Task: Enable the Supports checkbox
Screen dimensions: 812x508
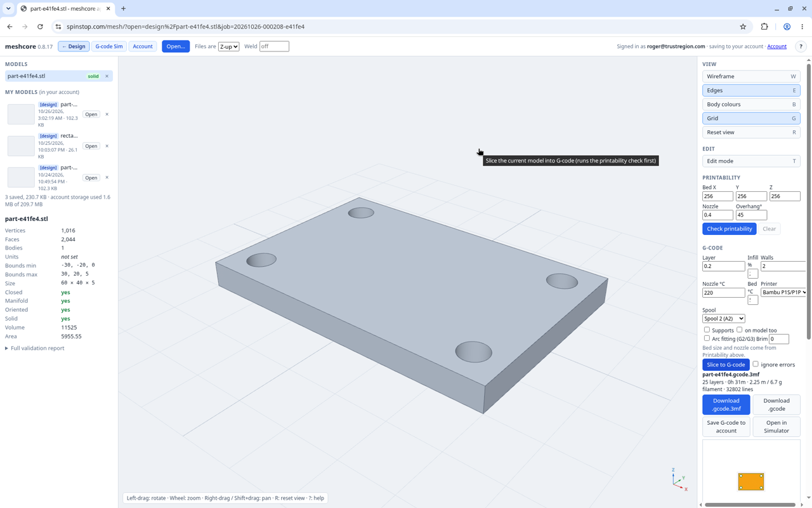Action: 707,330
